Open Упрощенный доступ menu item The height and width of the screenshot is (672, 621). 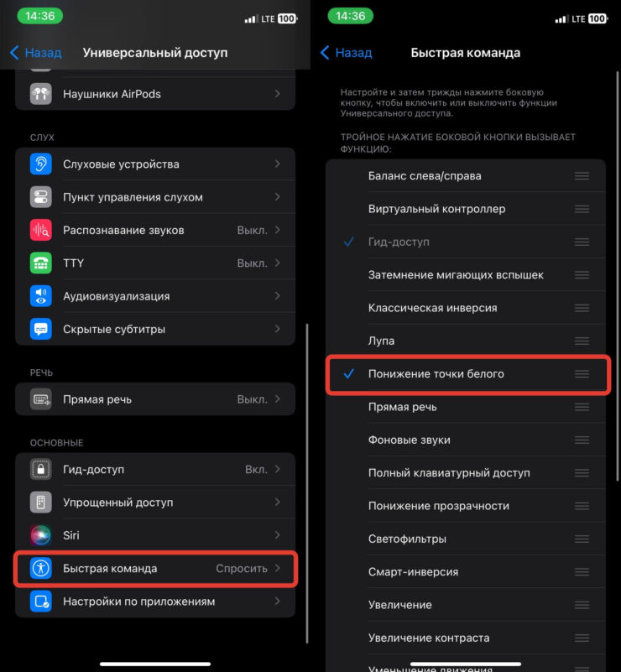point(155,503)
